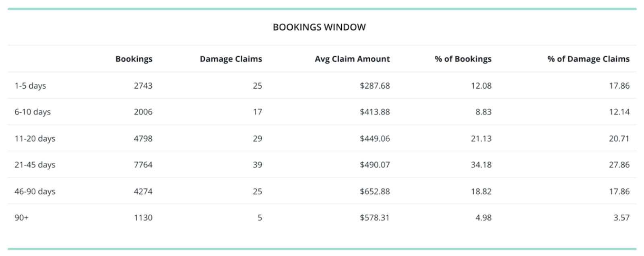Select the 20.71 damage claims percentage

[619, 138]
